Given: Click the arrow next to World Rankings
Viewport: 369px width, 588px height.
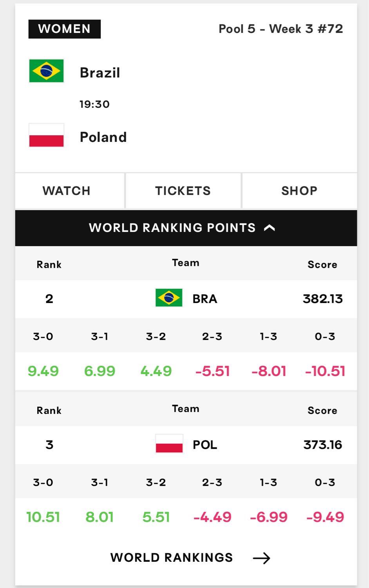Looking at the screenshot, I should pos(262,558).
